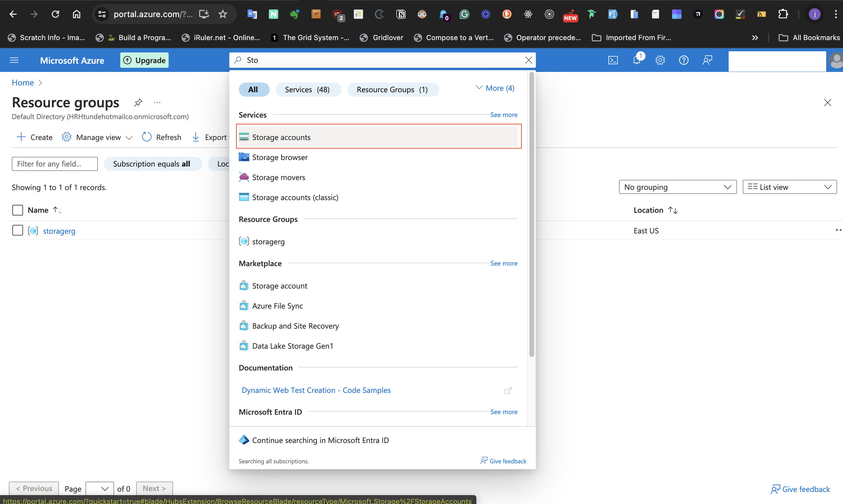Open the List view dropdown

coord(789,187)
